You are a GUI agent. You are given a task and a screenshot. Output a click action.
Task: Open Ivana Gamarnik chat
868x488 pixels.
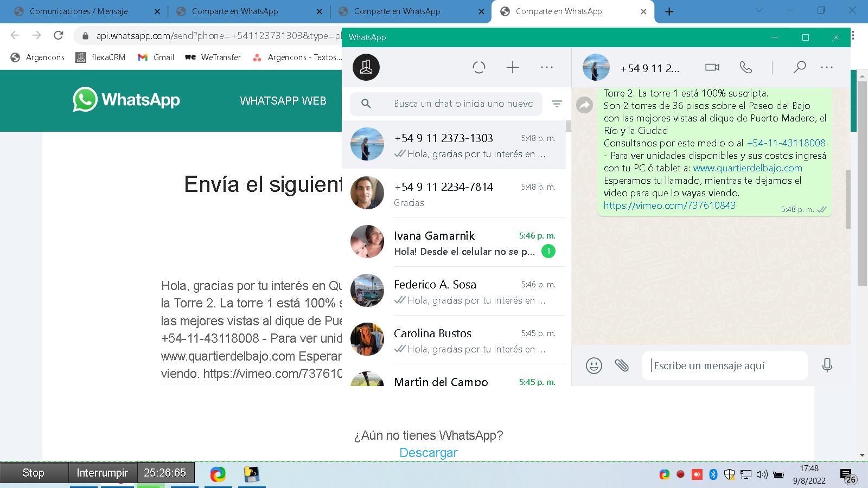pyautogui.click(x=454, y=242)
